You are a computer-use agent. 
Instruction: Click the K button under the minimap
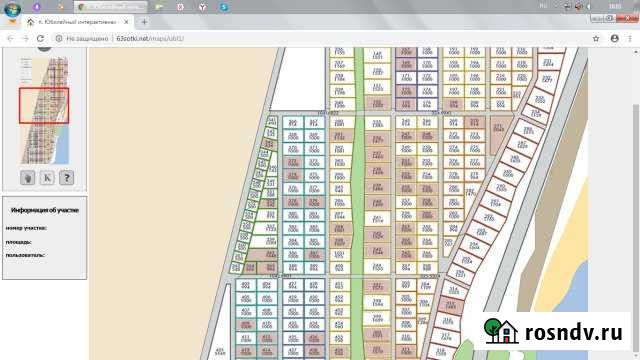click(x=47, y=178)
